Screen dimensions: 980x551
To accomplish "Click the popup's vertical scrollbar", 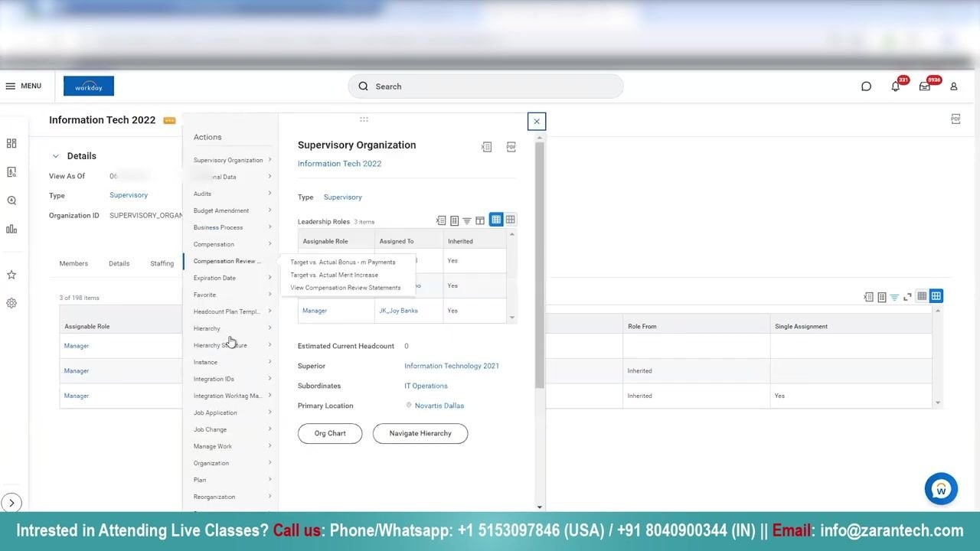I will click(540, 264).
